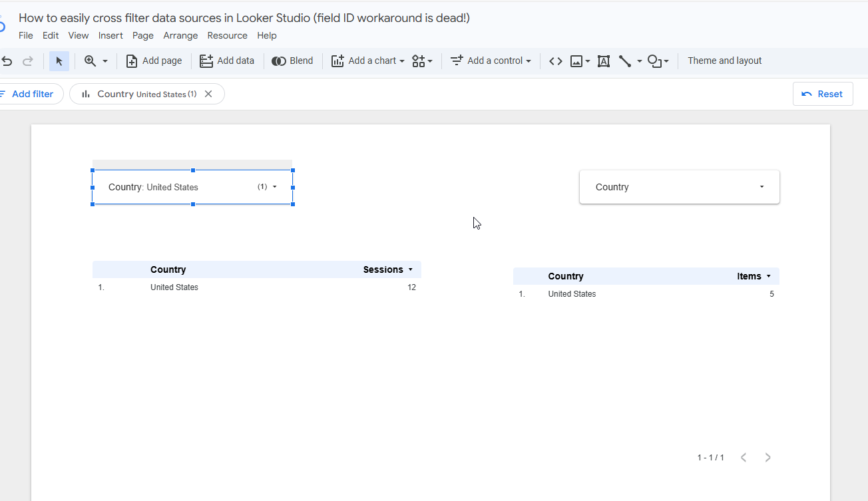Remove the Country United States filter chip
868x501 pixels.
point(208,94)
